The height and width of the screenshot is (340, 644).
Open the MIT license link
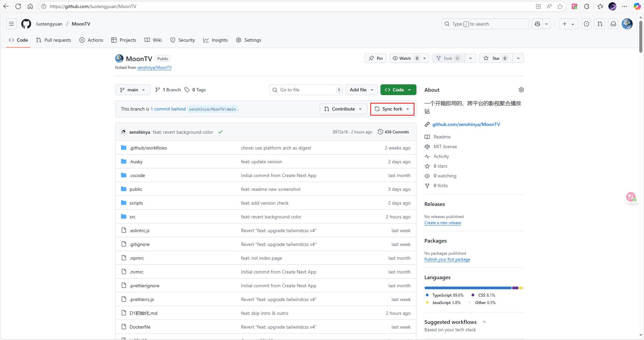445,146
